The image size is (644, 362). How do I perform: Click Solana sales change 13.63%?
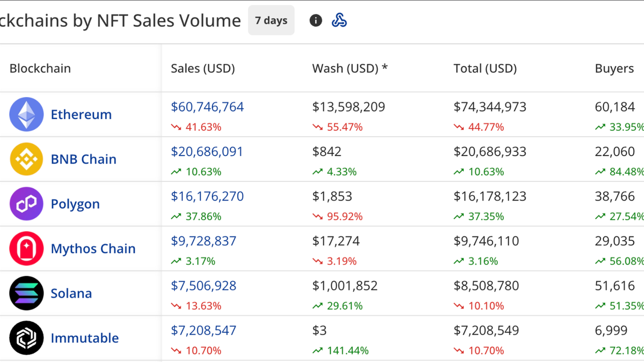click(x=196, y=306)
